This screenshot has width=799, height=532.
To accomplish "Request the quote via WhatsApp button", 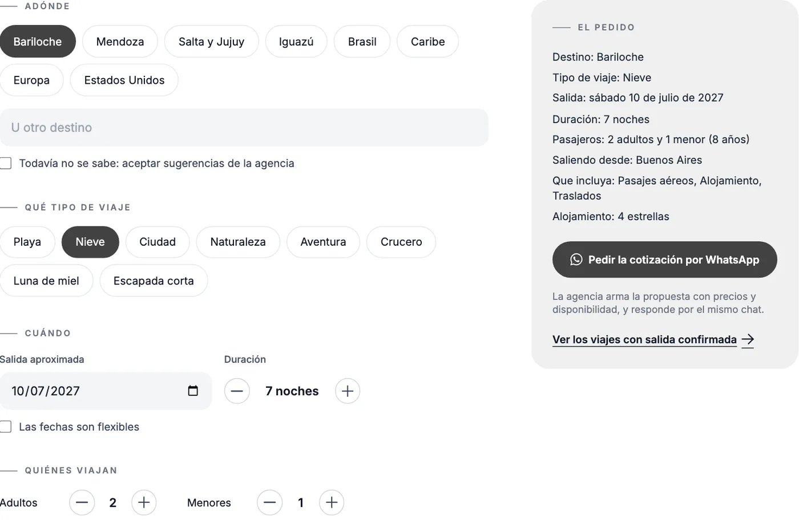I will pos(665,259).
